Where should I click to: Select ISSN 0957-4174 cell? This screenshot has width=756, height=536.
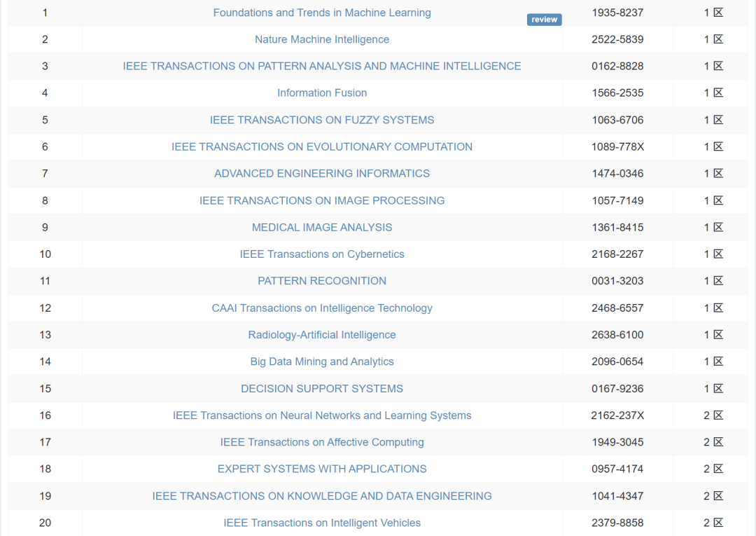pyautogui.click(x=617, y=469)
